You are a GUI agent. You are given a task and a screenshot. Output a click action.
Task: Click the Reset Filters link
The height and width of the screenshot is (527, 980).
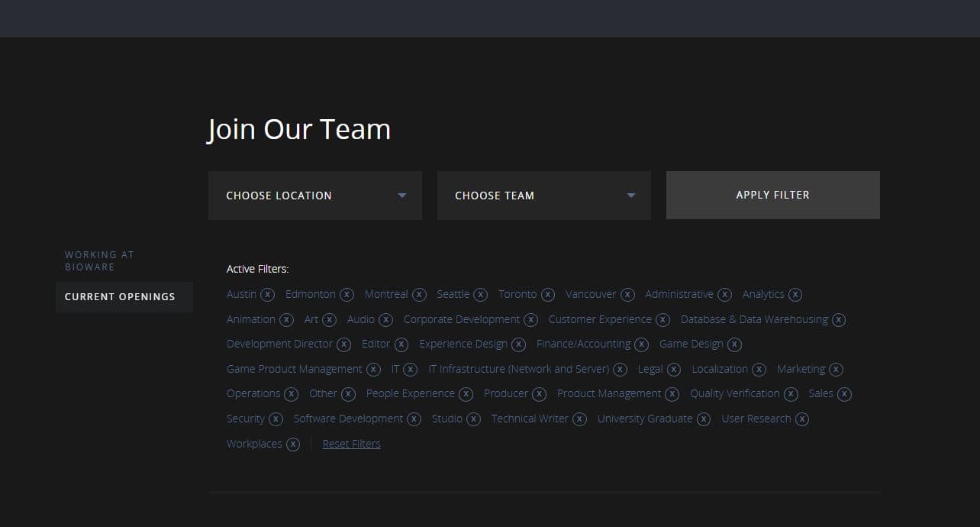351,444
